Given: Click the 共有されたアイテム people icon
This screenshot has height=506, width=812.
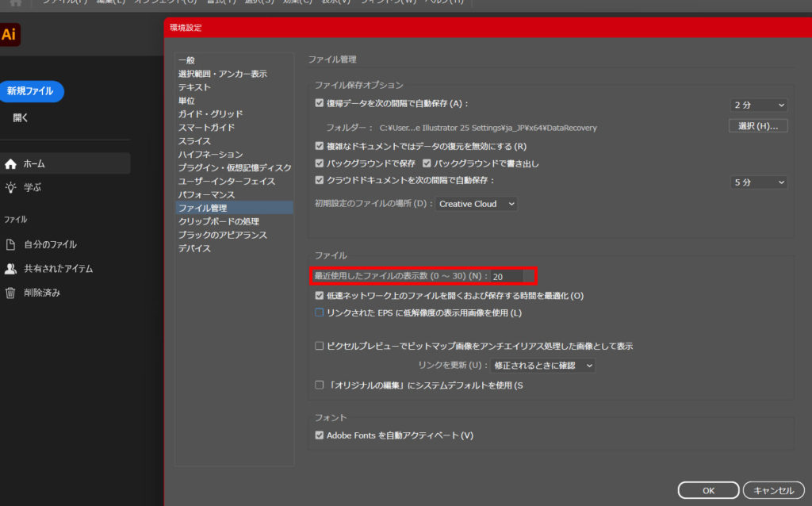Looking at the screenshot, I should [x=10, y=269].
